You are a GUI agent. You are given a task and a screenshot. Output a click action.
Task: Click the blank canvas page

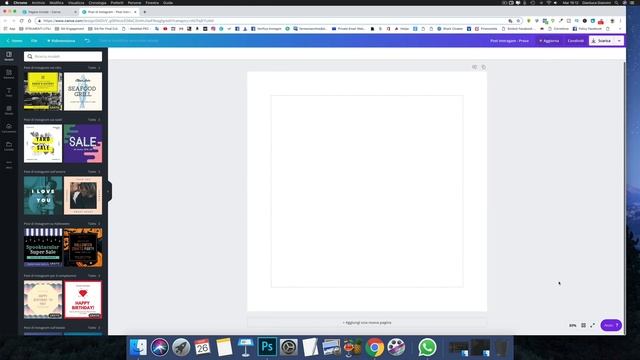tap(367, 191)
